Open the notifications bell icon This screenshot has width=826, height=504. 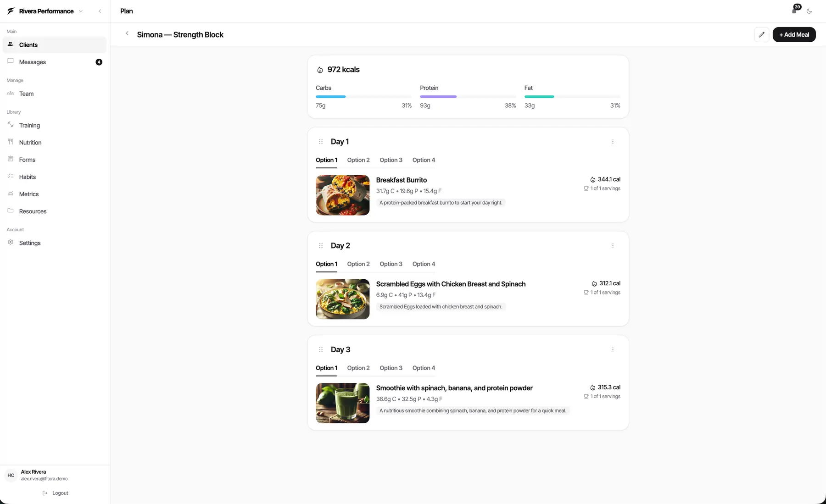794,11
